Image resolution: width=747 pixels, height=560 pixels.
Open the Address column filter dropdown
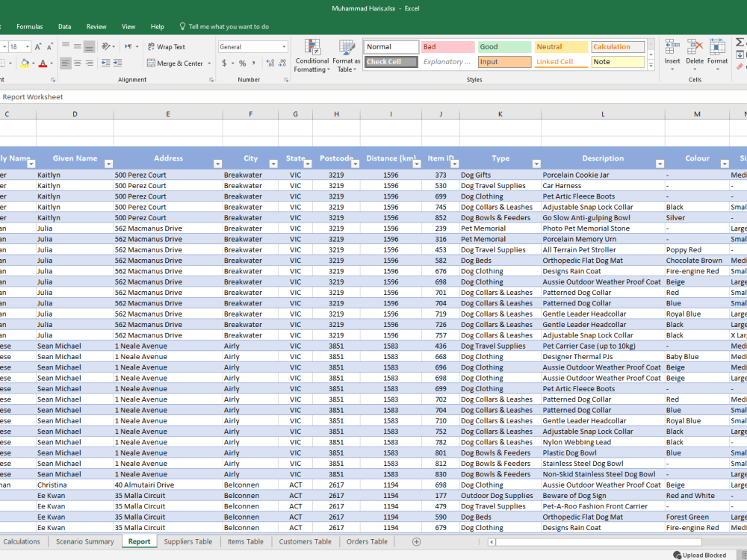tap(217, 164)
